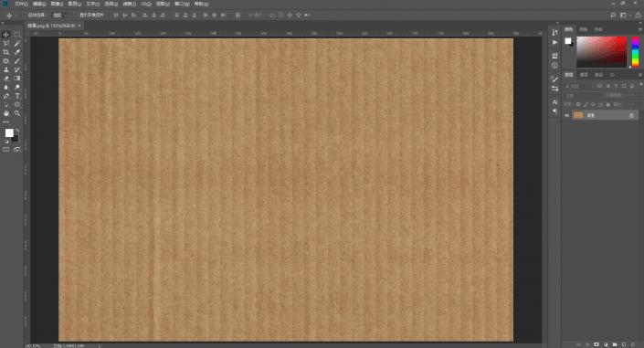Select the Hand tool
The width and height of the screenshot is (644, 348).
(6, 113)
